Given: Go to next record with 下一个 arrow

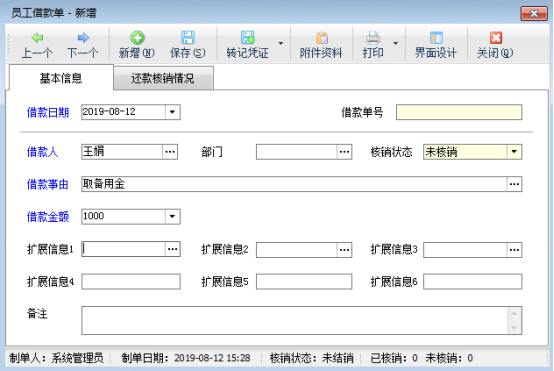Looking at the screenshot, I should point(83,37).
